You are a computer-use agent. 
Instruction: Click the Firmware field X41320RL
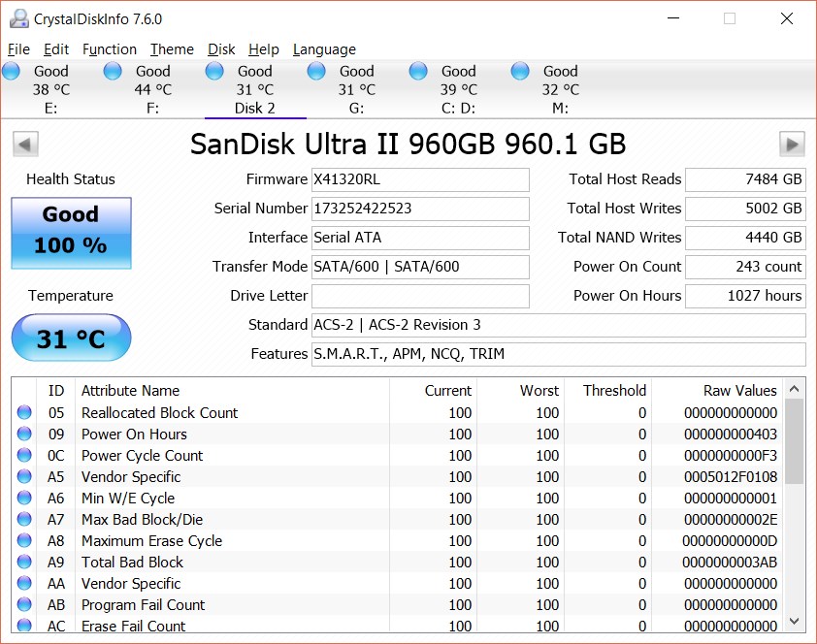(x=420, y=179)
